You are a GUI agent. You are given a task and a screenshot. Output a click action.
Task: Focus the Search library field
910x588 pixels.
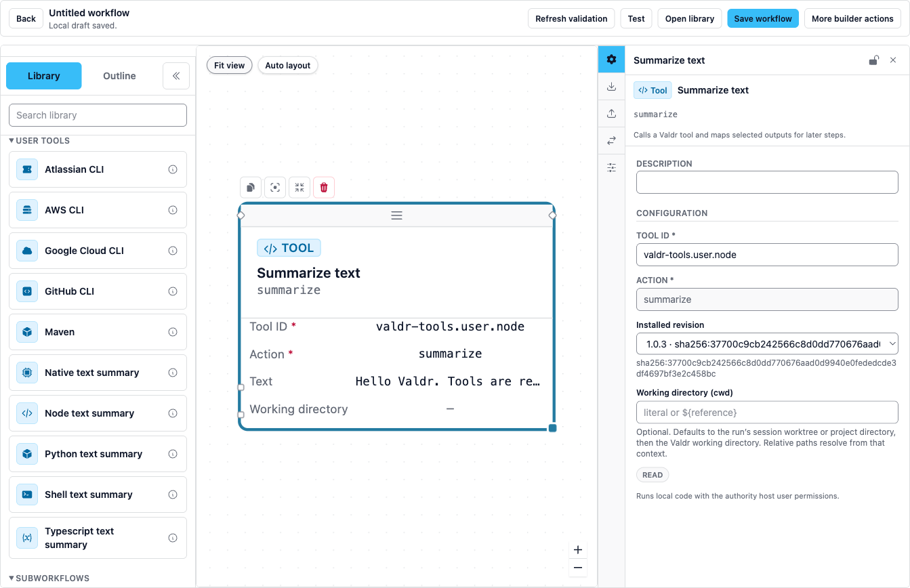pos(98,115)
